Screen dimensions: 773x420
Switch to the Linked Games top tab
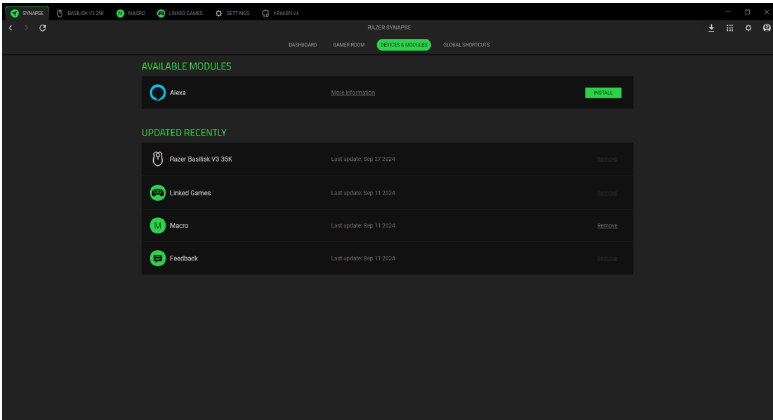click(x=180, y=13)
